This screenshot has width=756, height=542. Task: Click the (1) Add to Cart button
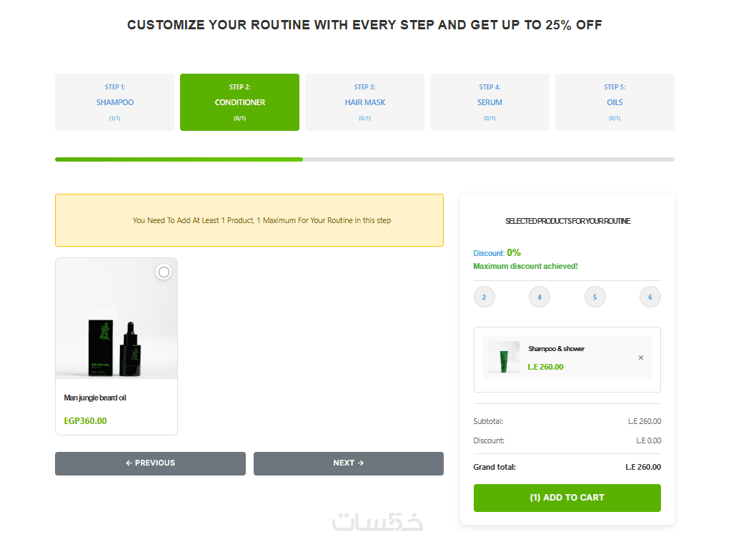pyautogui.click(x=567, y=498)
